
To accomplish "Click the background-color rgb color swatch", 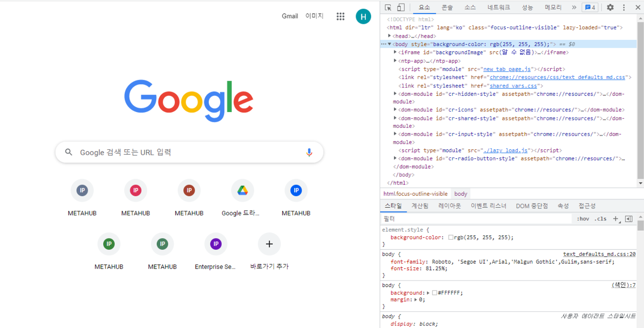I will tap(450, 237).
